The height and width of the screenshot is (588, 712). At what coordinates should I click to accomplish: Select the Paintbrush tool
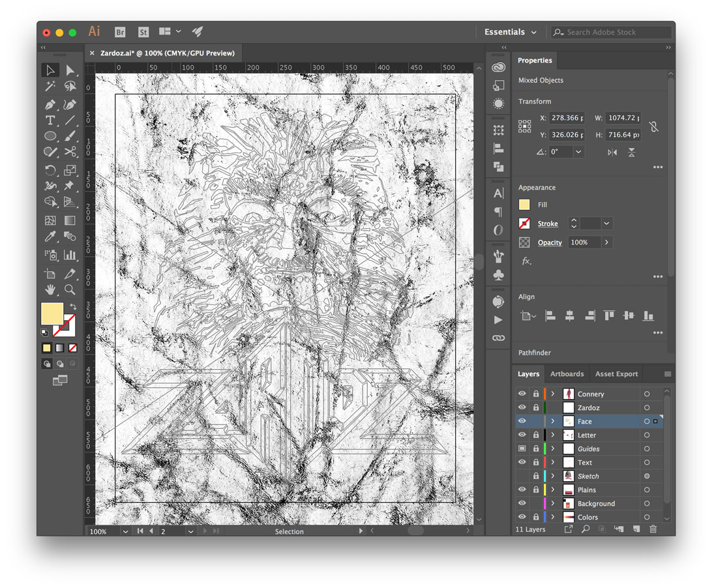click(70, 136)
